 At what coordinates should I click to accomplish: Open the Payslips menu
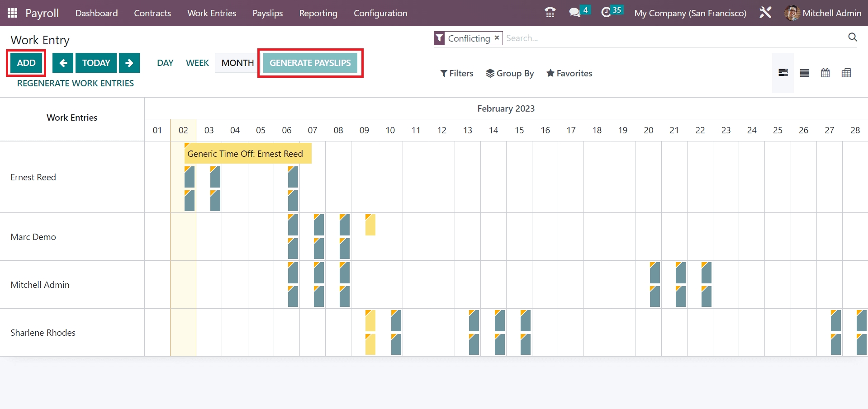[x=267, y=13]
